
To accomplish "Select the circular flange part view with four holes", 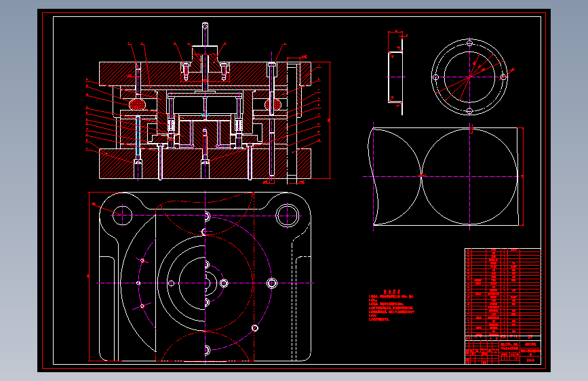I will 469,77.
